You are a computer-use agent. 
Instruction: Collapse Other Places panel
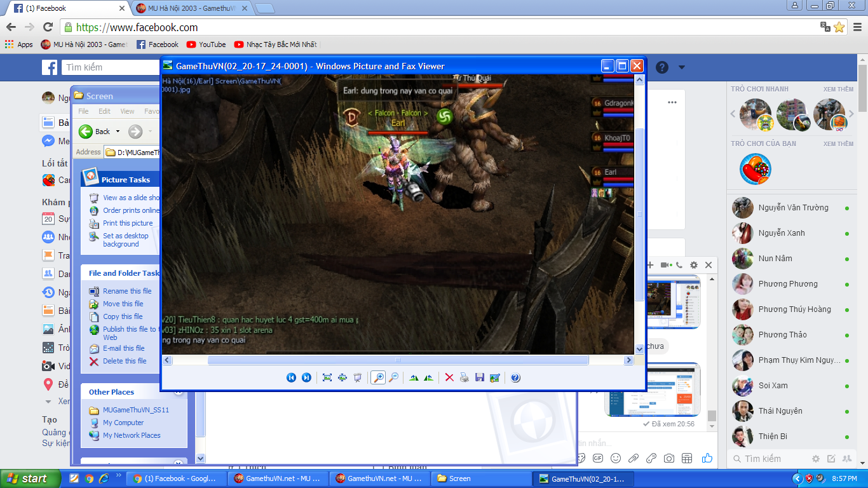point(178,392)
